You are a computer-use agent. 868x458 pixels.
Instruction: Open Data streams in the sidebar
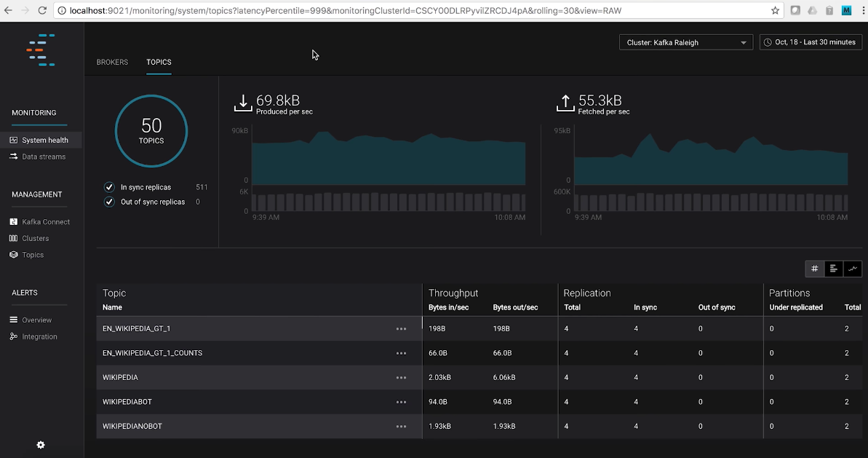pyautogui.click(x=43, y=157)
